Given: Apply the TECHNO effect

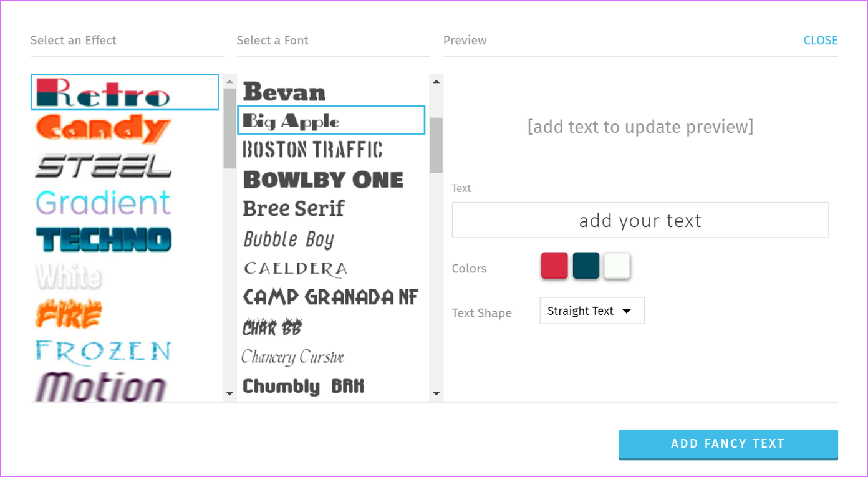Looking at the screenshot, I should point(103,240).
